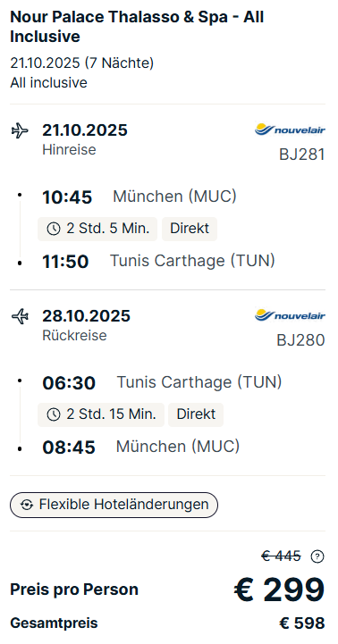Click the 2 Std. 5 Min. duration badge
The image size is (338, 644).
[x=97, y=229]
